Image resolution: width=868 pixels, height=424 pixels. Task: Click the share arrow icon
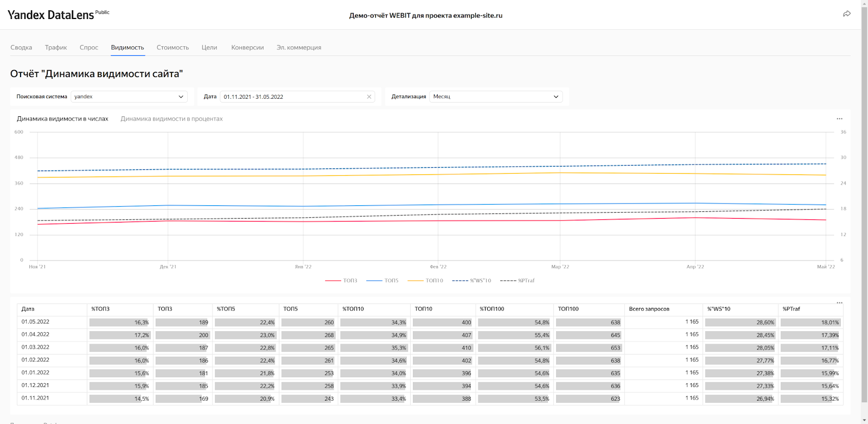pos(846,14)
